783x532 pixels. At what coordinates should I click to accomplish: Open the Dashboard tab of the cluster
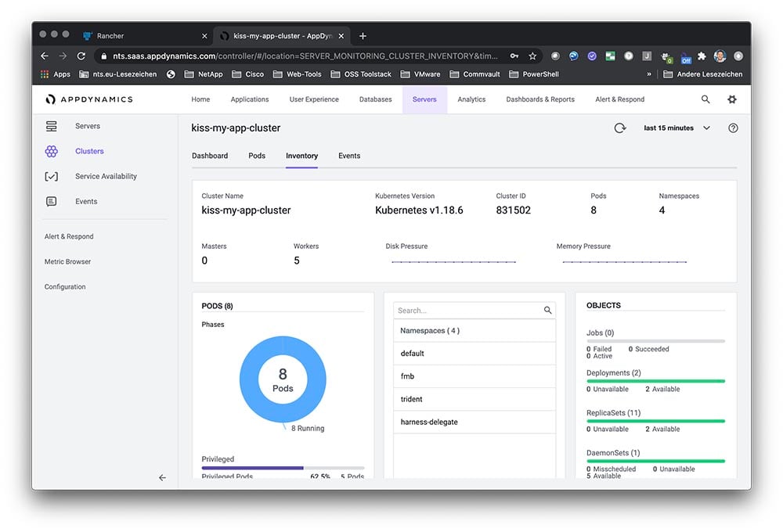(210, 156)
